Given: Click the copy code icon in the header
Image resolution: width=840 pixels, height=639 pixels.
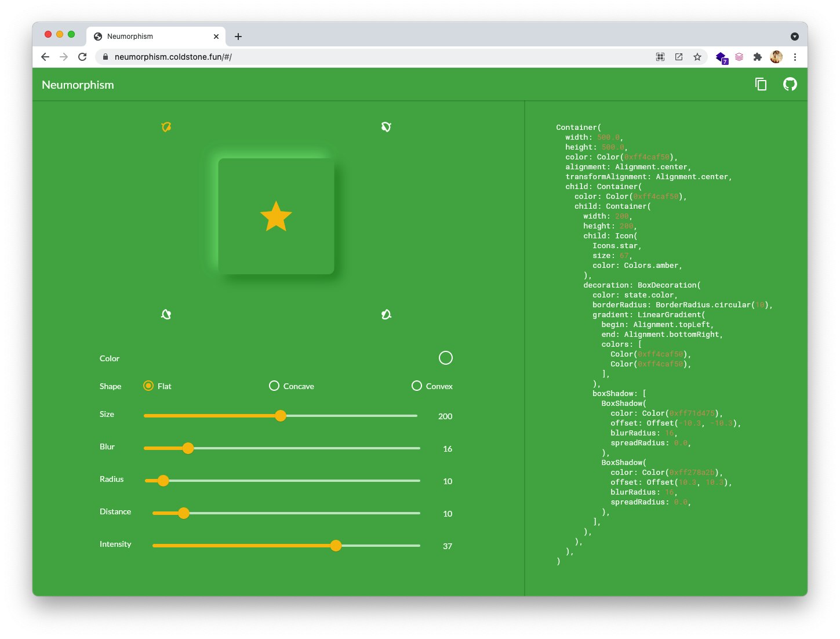Looking at the screenshot, I should (761, 84).
